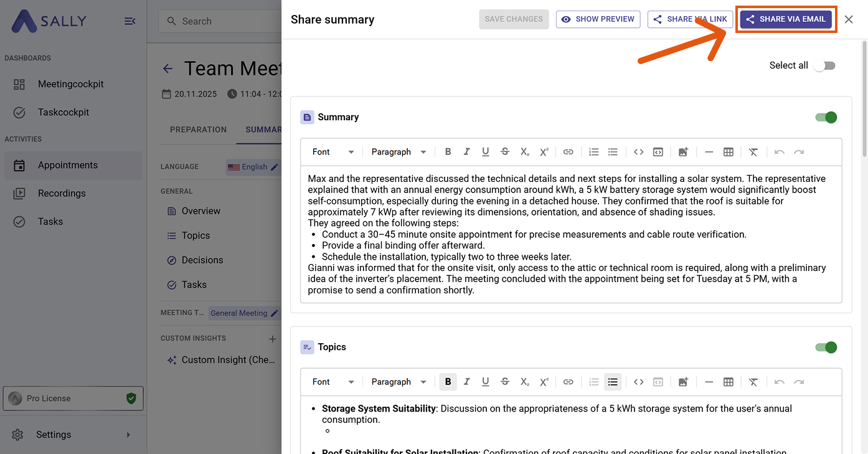This screenshot has height=454, width=868.
Task: Switch to the Preparation tab
Action: click(x=198, y=130)
